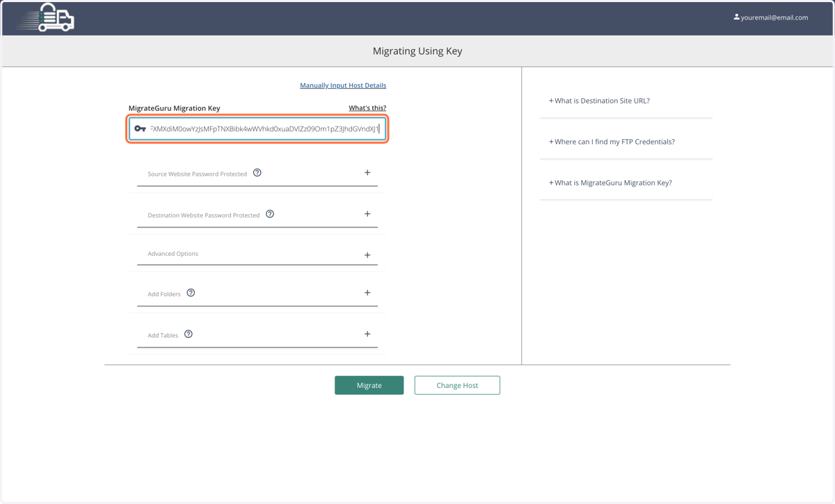Click the Change Host button
The width and height of the screenshot is (835, 504).
(x=457, y=385)
